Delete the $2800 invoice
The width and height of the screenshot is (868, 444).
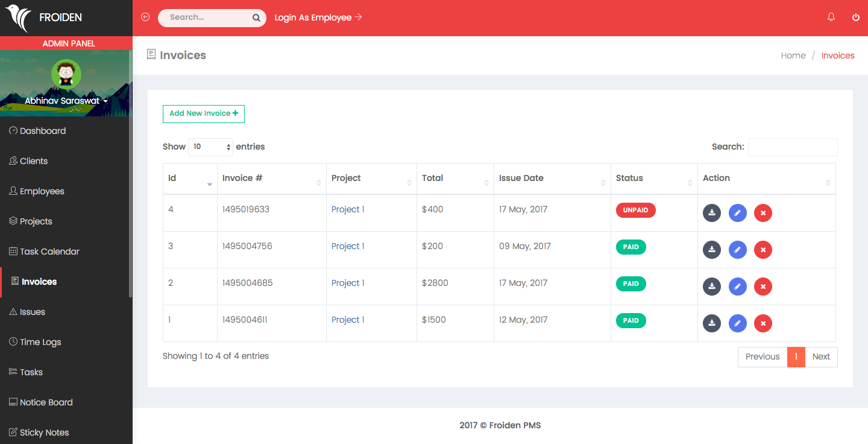(763, 287)
